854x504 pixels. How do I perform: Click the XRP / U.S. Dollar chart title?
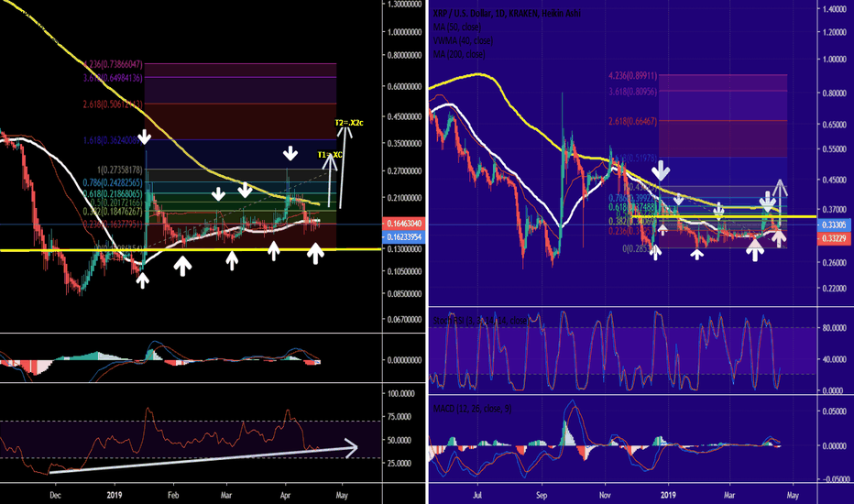(507, 13)
